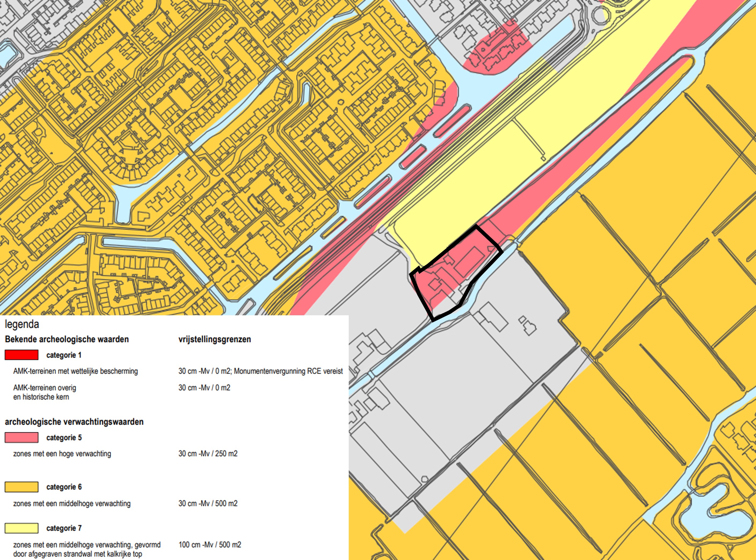Click 'door afgegraven strandwal met kalkrijke top' line
The width and height of the screenshot is (756, 560).
pyautogui.click(x=78, y=554)
